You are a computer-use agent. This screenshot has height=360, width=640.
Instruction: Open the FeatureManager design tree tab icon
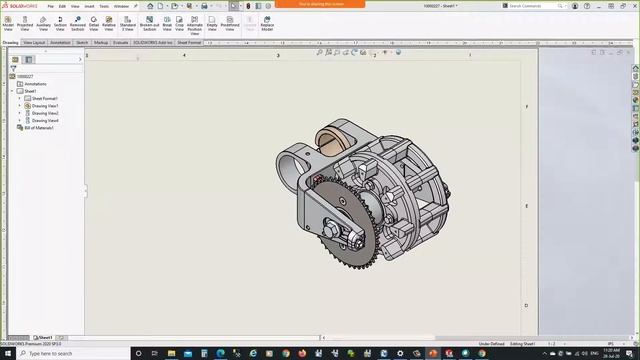[x=15, y=60]
